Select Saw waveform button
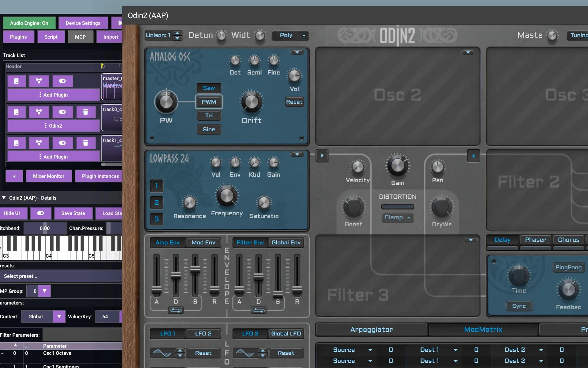The image size is (588, 368). [x=209, y=88]
